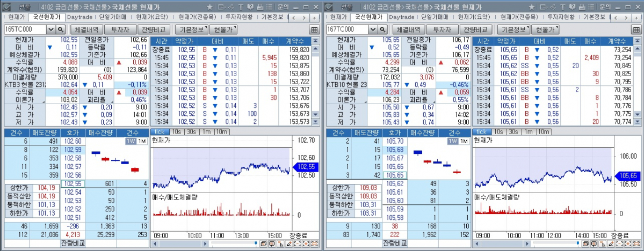Print the right window with printer icon
This screenshot has height=251, width=644.
(x=582, y=7)
